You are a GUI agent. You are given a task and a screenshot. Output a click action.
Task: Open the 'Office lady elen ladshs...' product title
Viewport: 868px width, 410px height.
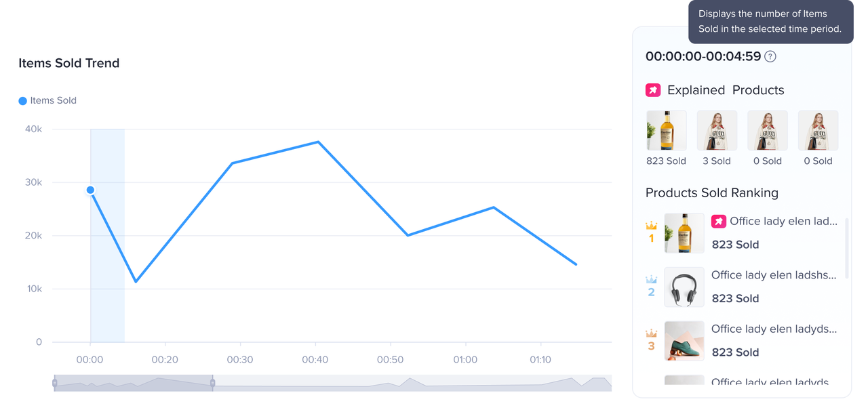(774, 275)
